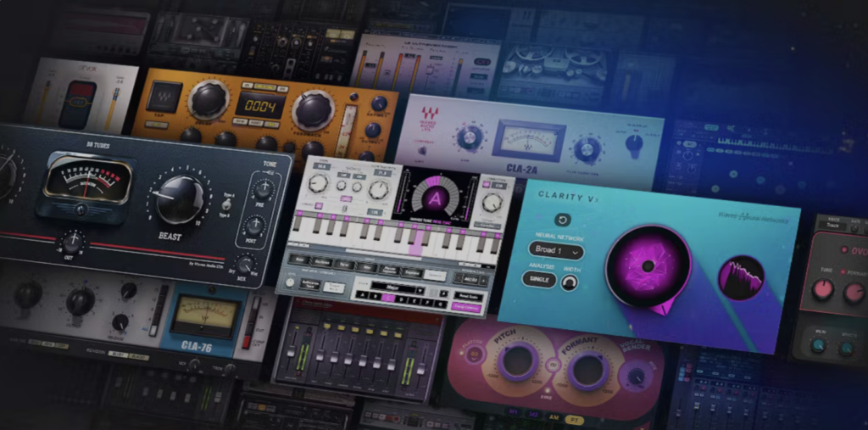Click the large purple Clarity Vx main knob

(648, 266)
